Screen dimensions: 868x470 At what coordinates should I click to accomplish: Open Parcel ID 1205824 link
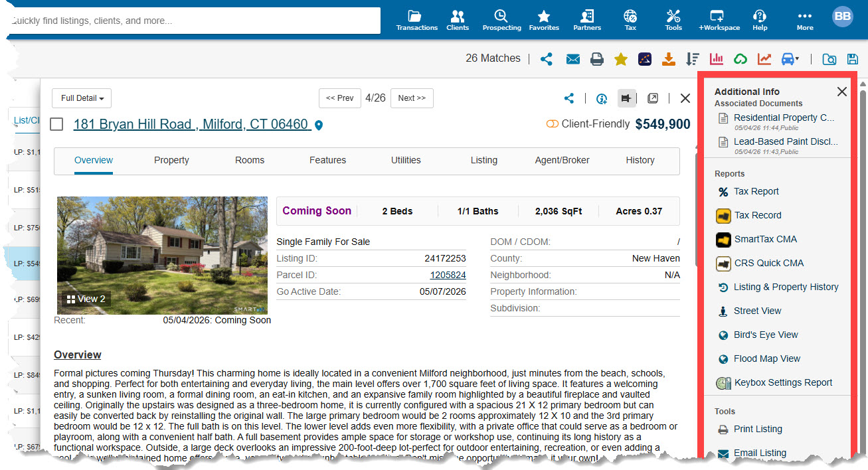tap(448, 275)
